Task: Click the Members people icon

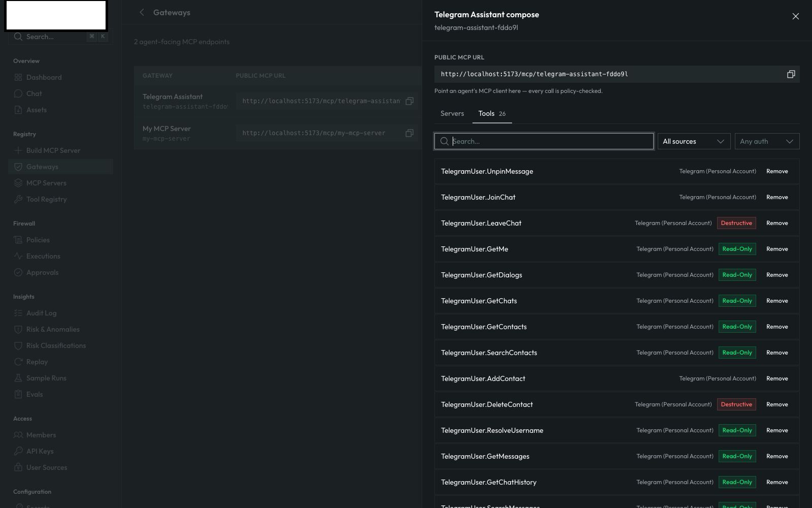Action: click(x=18, y=435)
